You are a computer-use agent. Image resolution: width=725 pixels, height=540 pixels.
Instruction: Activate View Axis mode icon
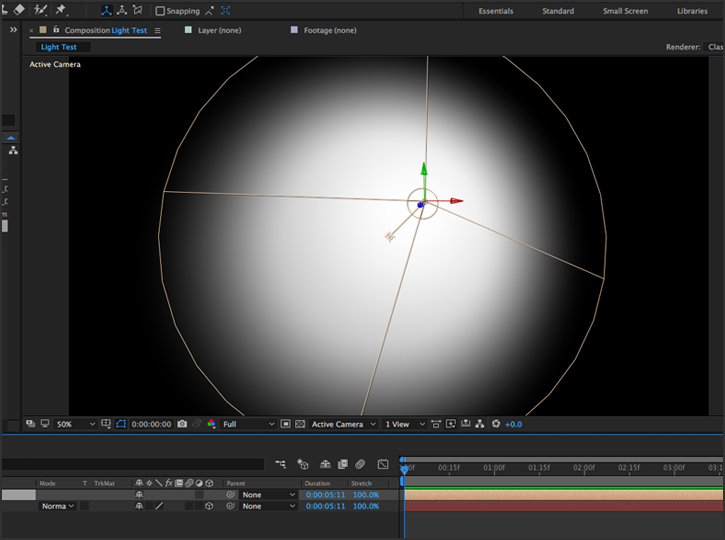coord(137,10)
